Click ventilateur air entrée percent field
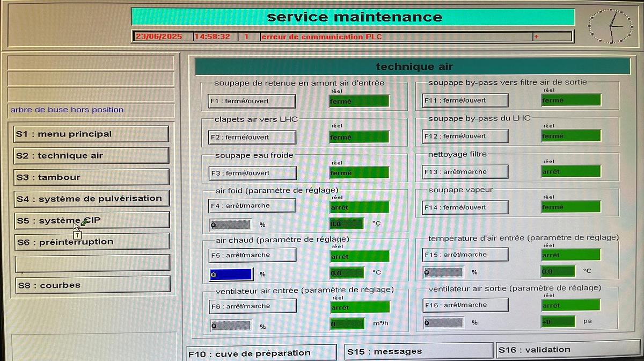This screenshot has width=644, height=361. coord(231,326)
